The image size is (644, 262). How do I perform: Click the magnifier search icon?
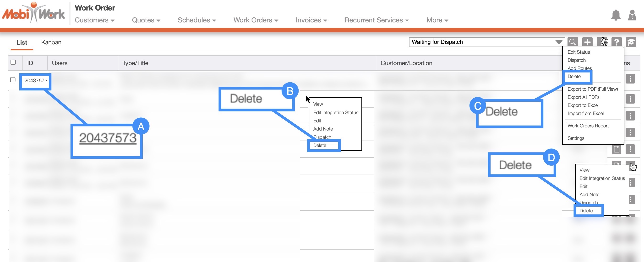(x=573, y=42)
